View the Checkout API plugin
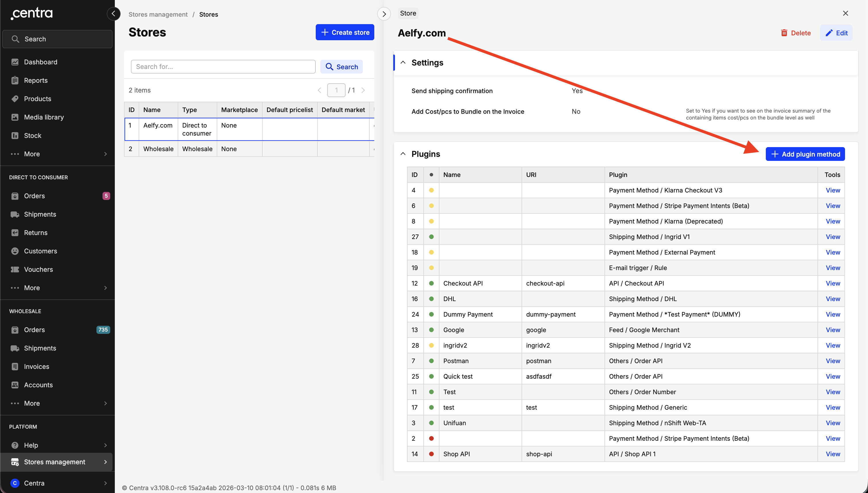Viewport: 868px width, 493px height. coord(832,283)
